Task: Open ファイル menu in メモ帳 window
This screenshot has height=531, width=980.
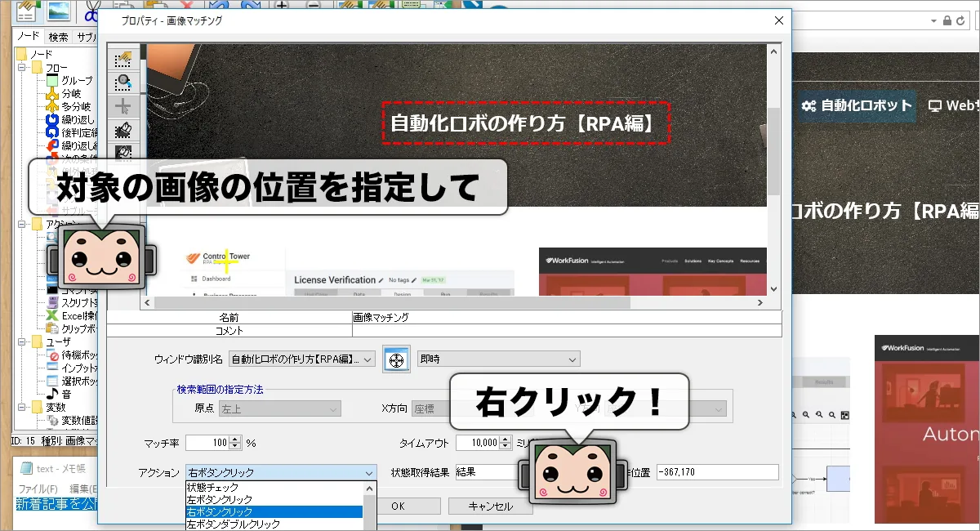Action: point(38,489)
